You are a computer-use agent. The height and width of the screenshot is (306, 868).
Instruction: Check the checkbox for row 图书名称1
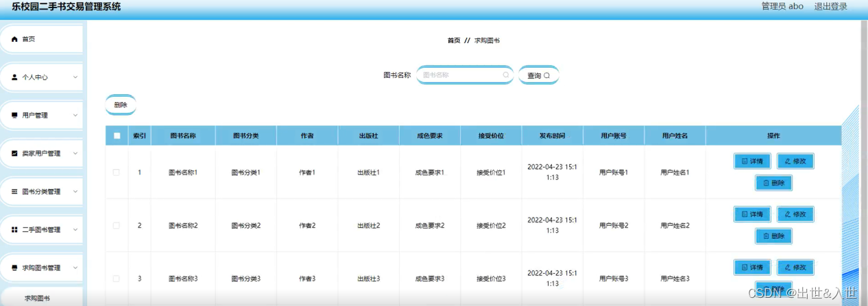point(117,173)
